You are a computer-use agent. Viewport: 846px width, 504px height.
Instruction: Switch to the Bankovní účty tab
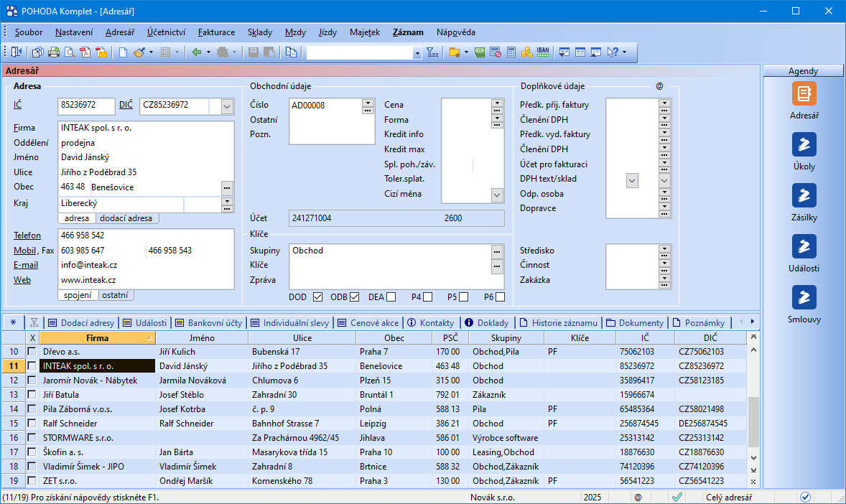coord(209,322)
